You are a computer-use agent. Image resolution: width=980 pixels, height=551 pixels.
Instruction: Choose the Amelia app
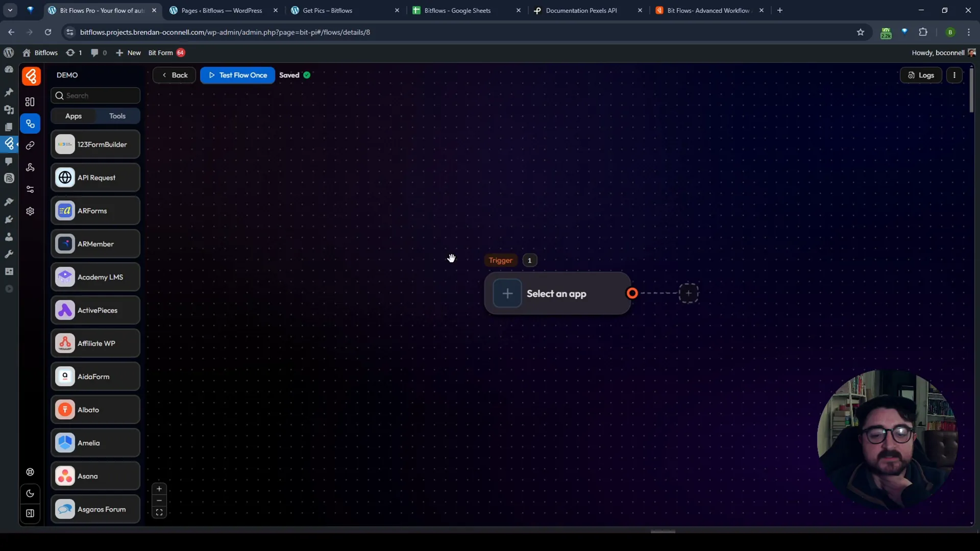[x=95, y=443]
